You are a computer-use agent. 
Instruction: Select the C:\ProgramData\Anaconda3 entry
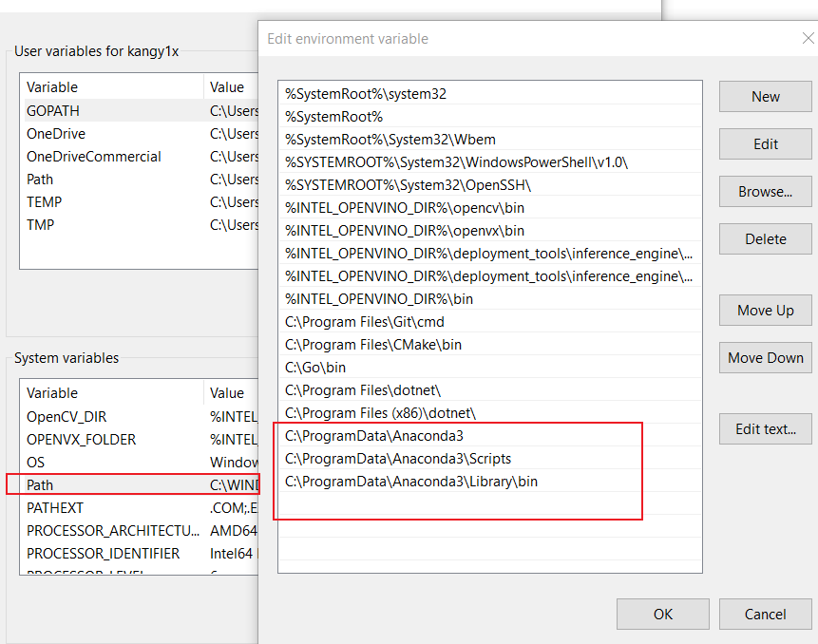pyautogui.click(x=490, y=435)
